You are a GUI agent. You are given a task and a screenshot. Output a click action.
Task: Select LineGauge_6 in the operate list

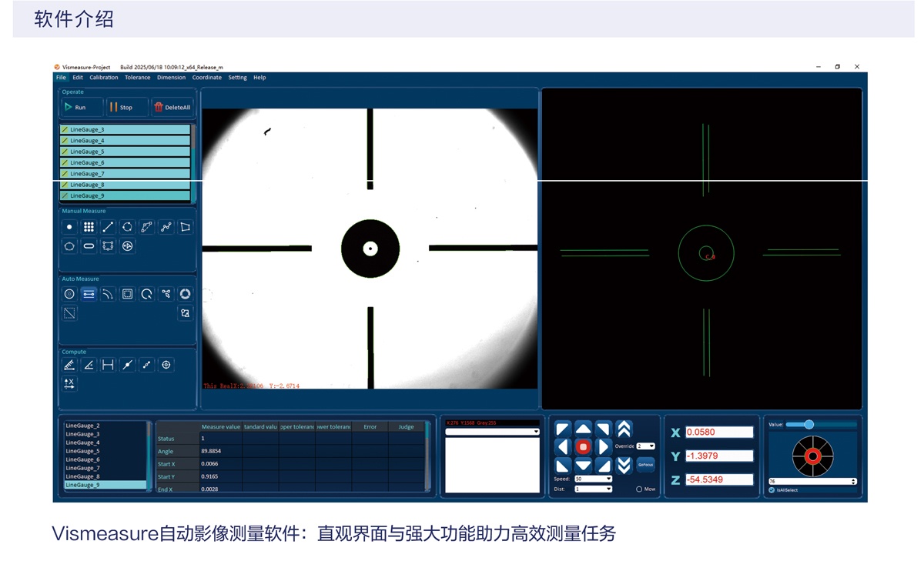click(x=126, y=162)
